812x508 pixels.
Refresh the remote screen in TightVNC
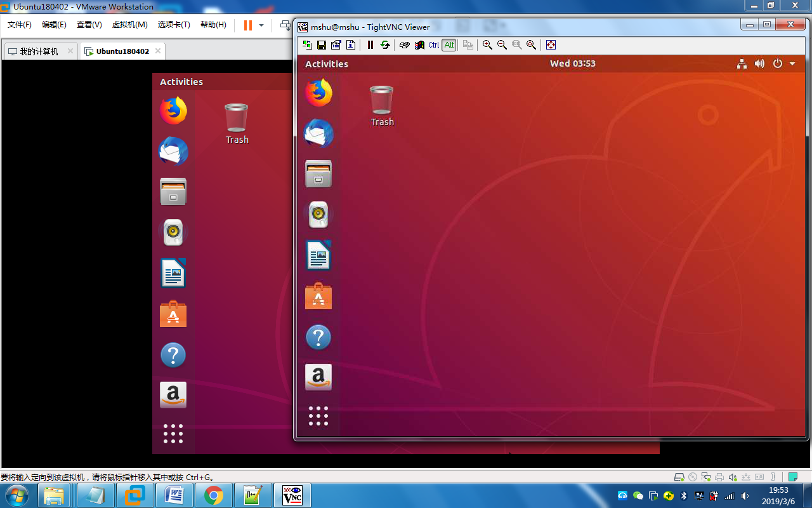click(385, 45)
